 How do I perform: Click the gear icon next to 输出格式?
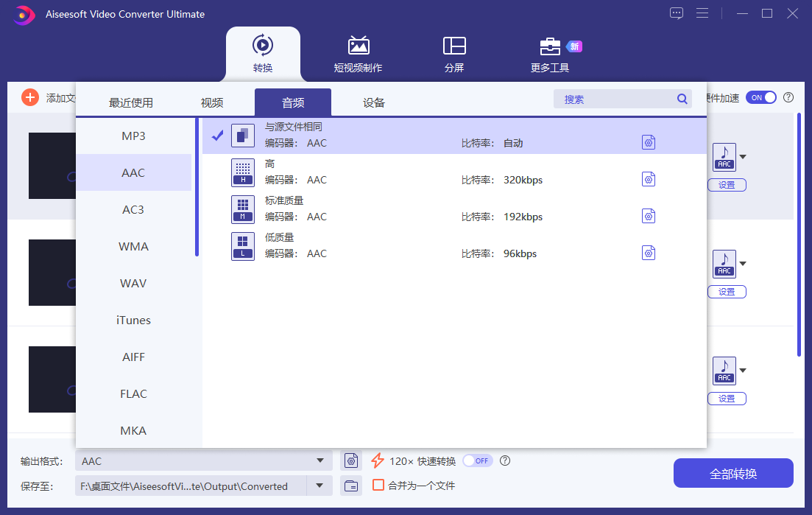[351, 460]
